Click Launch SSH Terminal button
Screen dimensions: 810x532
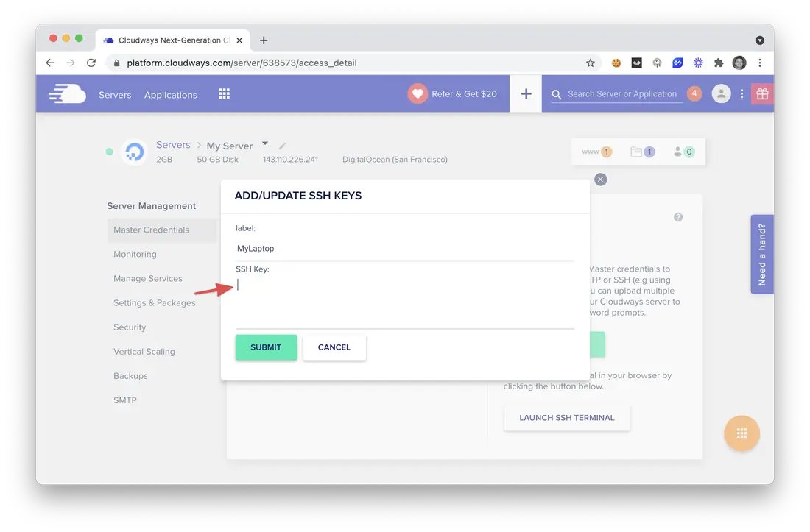567,418
